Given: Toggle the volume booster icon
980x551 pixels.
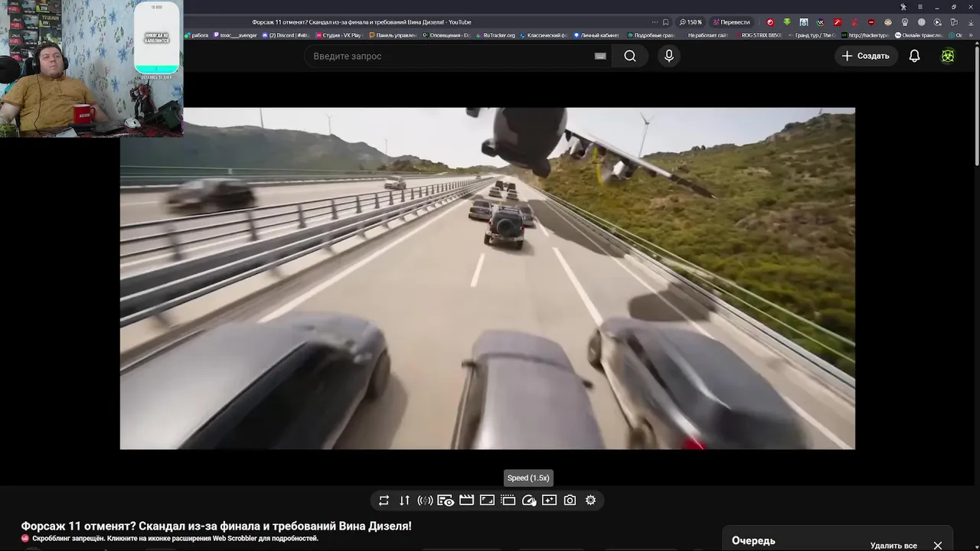Looking at the screenshot, I should click(x=425, y=500).
